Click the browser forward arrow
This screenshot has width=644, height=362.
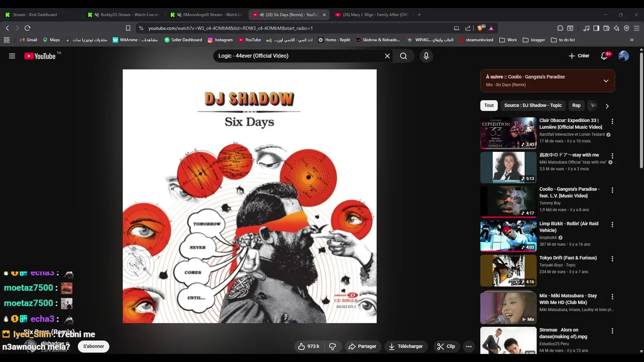pos(17,28)
